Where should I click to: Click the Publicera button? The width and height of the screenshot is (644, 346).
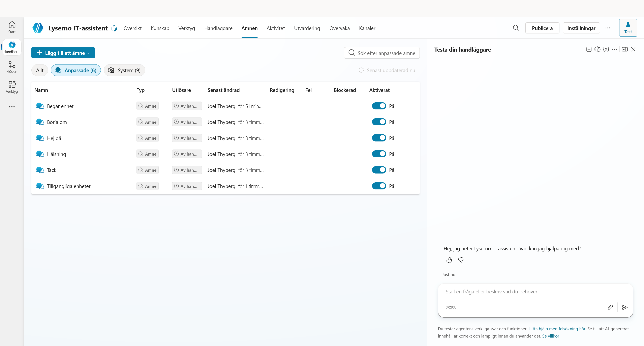[x=542, y=28]
